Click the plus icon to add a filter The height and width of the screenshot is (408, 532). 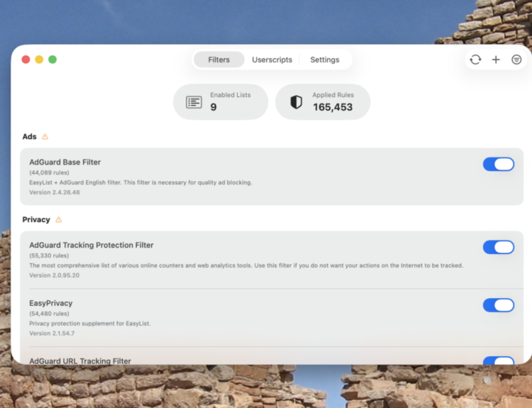(496, 60)
